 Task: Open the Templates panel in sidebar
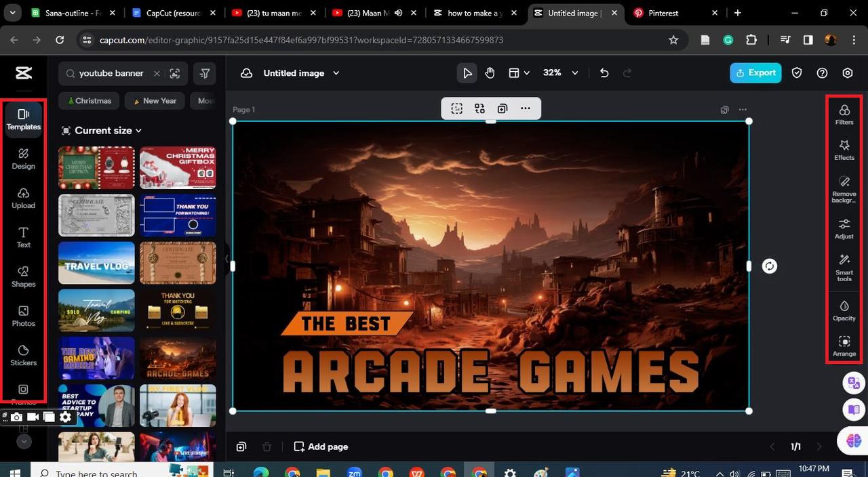[x=24, y=119]
